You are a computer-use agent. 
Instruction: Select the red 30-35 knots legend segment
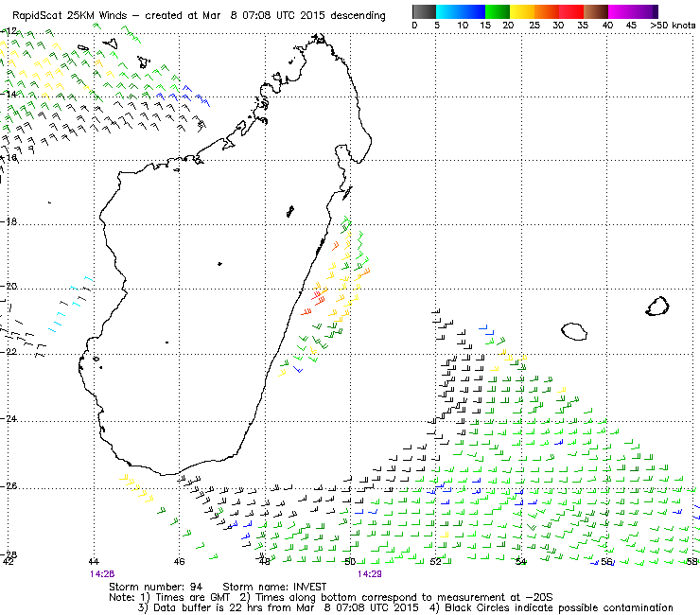click(571, 11)
